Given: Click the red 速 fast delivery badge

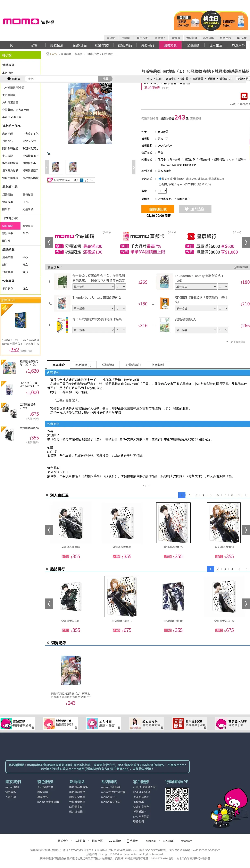Looking at the screenshot, I should (x=244, y=96).
